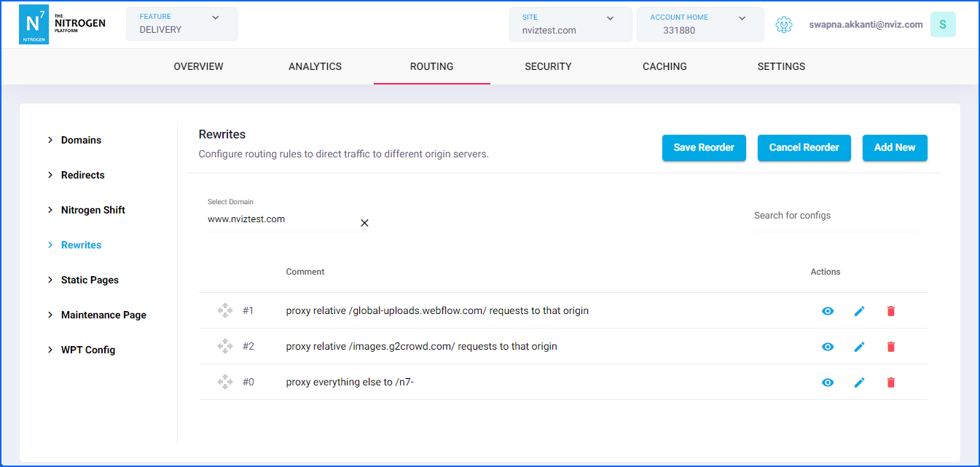Click the user avatar S icon

click(942, 25)
